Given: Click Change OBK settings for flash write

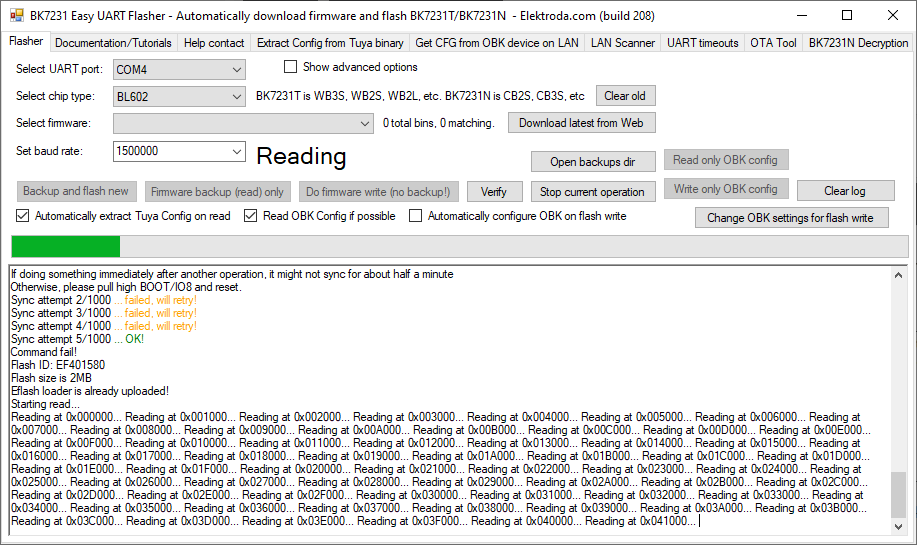Looking at the screenshot, I should (791, 218).
